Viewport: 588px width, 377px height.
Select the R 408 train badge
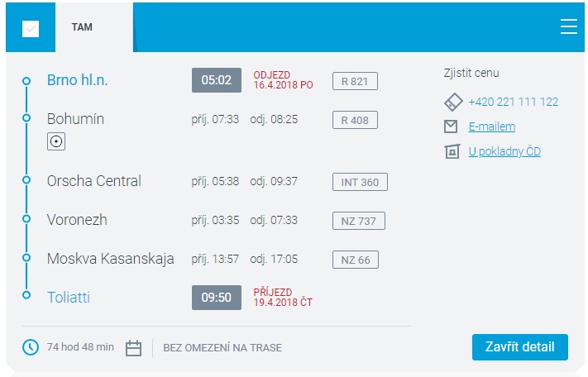(355, 120)
